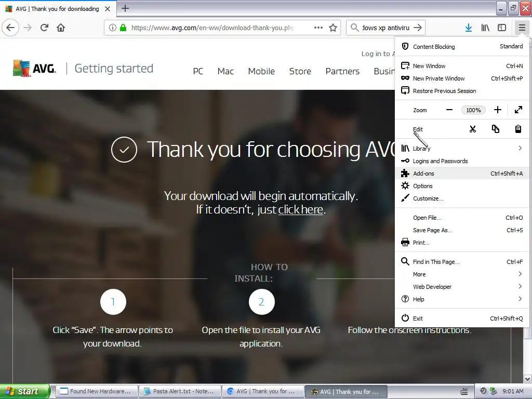Expand the Help submenu
This screenshot has height=399, width=532.
(x=462, y=299)
